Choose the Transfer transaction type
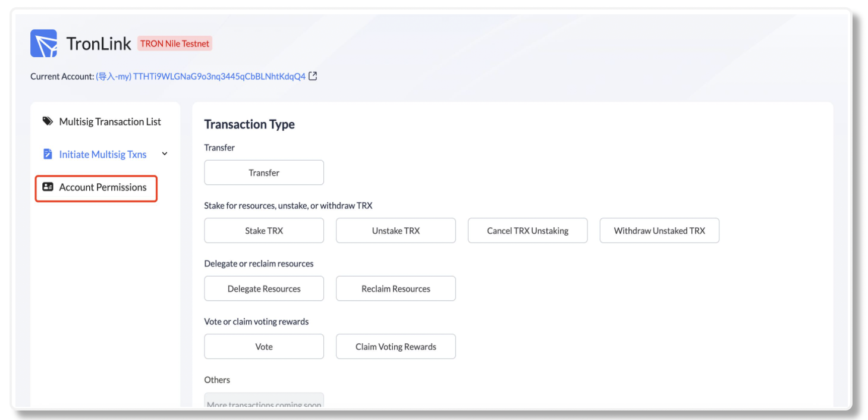This screenshot has height=420, width=868. click(x=264, y=173)
